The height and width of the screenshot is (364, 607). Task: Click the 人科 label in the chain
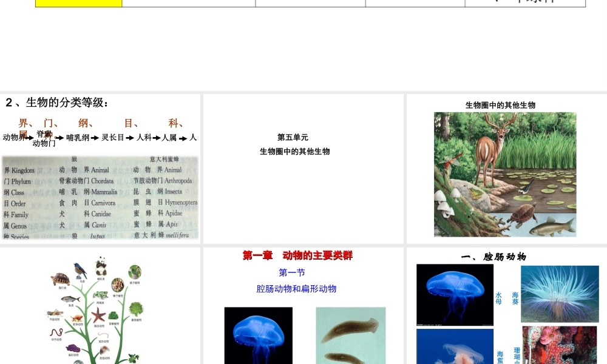144,138
